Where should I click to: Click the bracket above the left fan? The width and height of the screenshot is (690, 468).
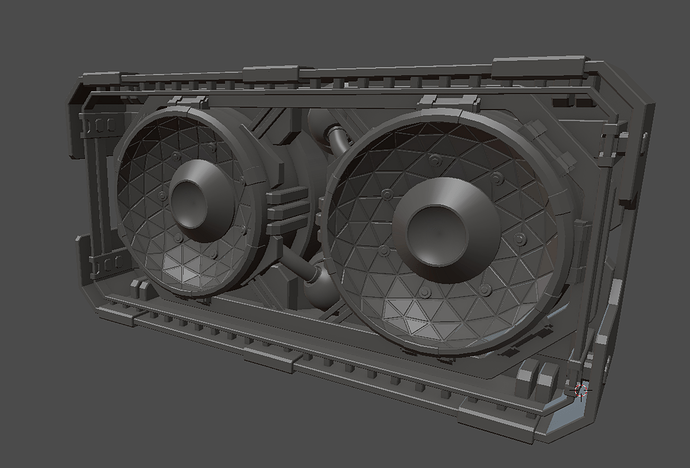(x=186, y=101)
